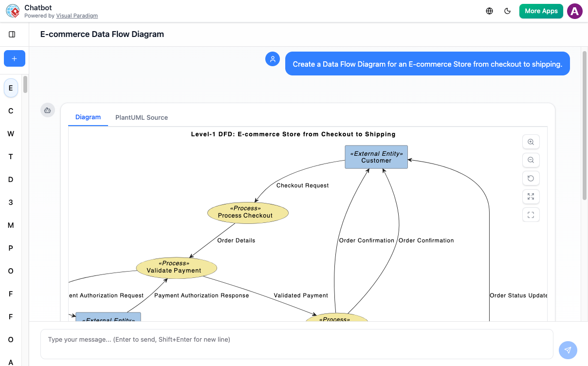The image size is (588, 366).
Task: Open More Apps
Action: coord(541,11)
